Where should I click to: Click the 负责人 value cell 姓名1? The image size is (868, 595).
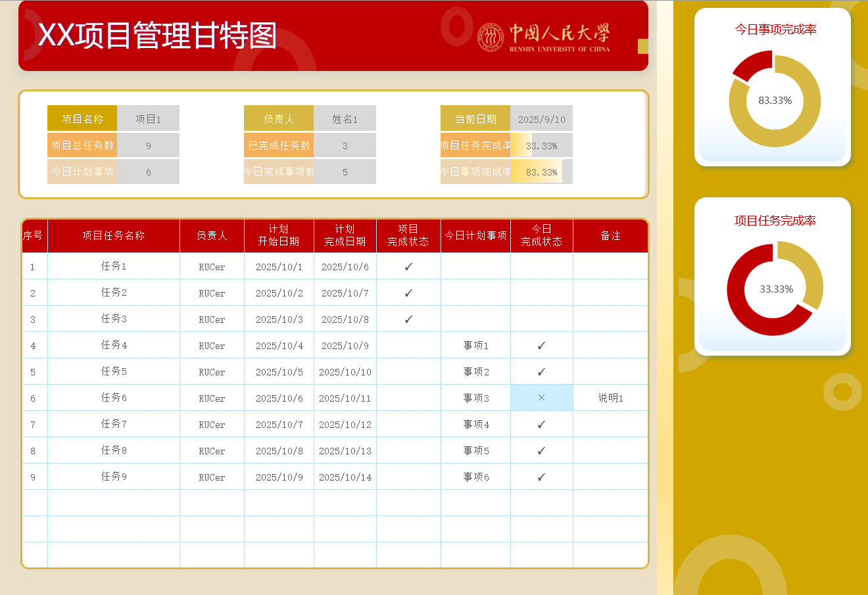click(x=345, y=119)
